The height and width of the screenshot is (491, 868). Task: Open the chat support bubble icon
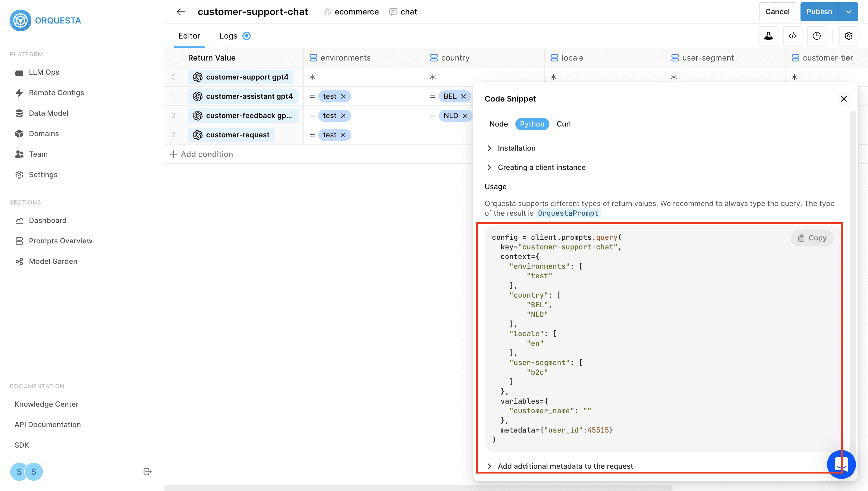pyautogui.click(x=841, y=464)
